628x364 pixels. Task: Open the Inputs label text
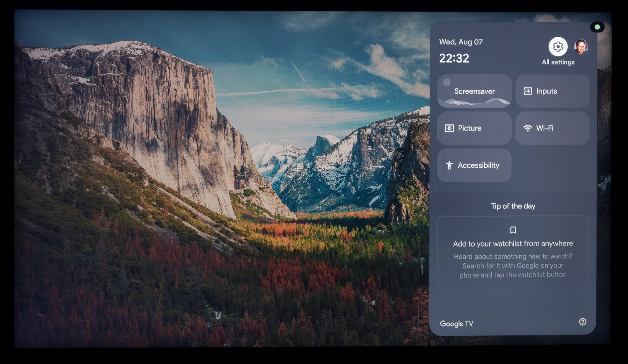pyautogui.click(x=547, y=91)
